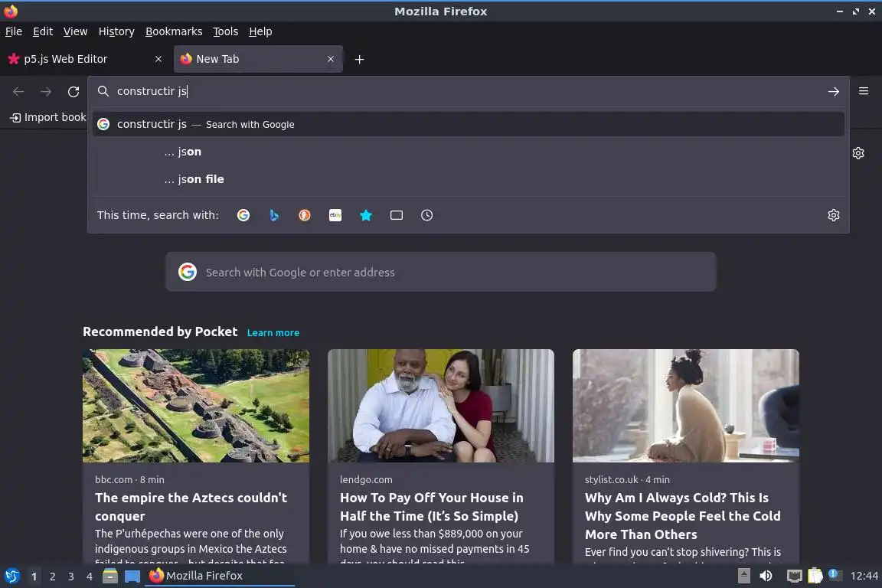Show desktop using blue taskbar icon

(x=132, y=576)
